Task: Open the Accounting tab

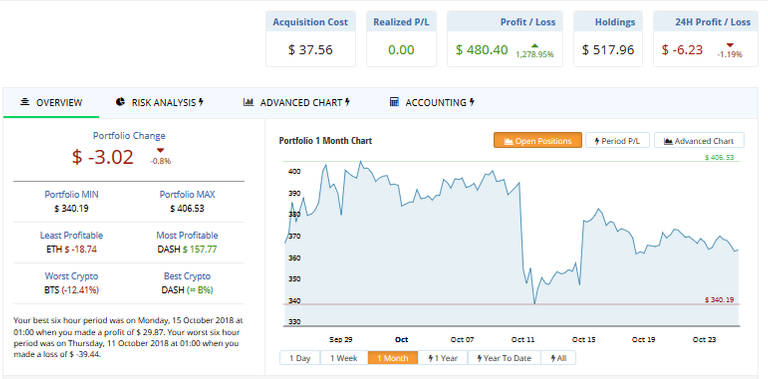Action: tap(432, 102)
